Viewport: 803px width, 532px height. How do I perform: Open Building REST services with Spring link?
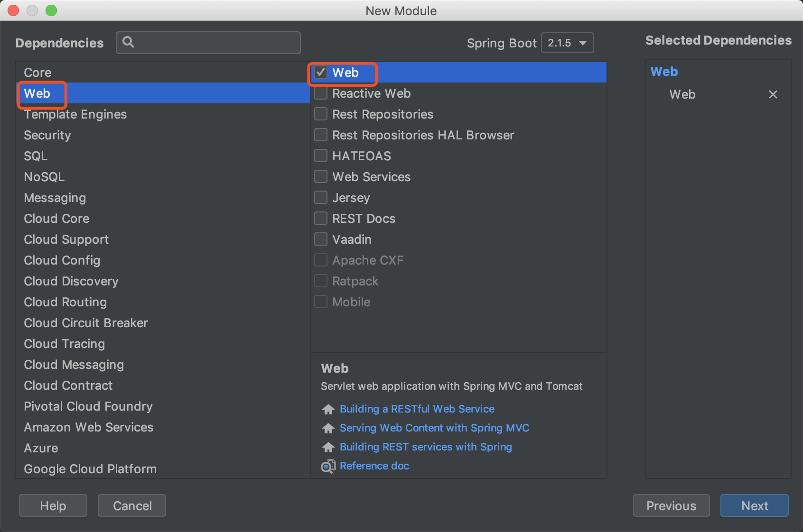(x=426, y=447)
